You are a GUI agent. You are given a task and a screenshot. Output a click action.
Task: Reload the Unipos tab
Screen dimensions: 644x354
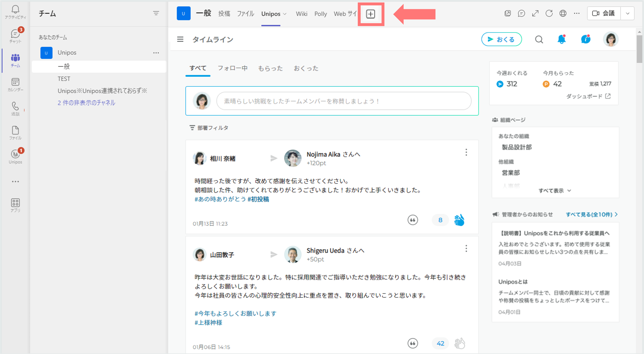point(549,13)
